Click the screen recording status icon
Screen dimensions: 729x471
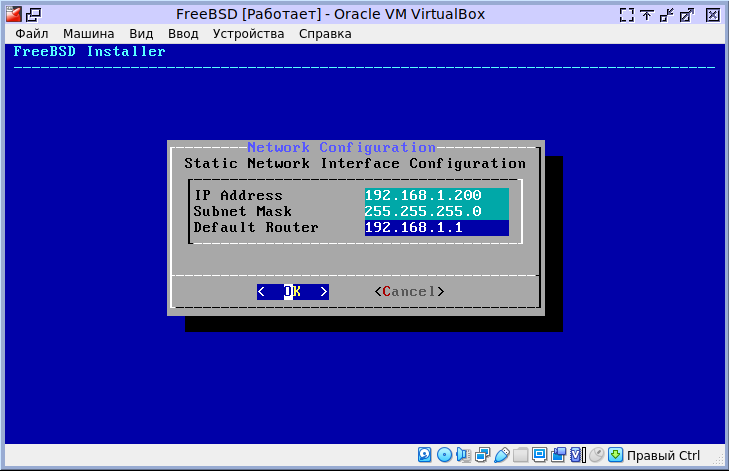click(558, 455)
